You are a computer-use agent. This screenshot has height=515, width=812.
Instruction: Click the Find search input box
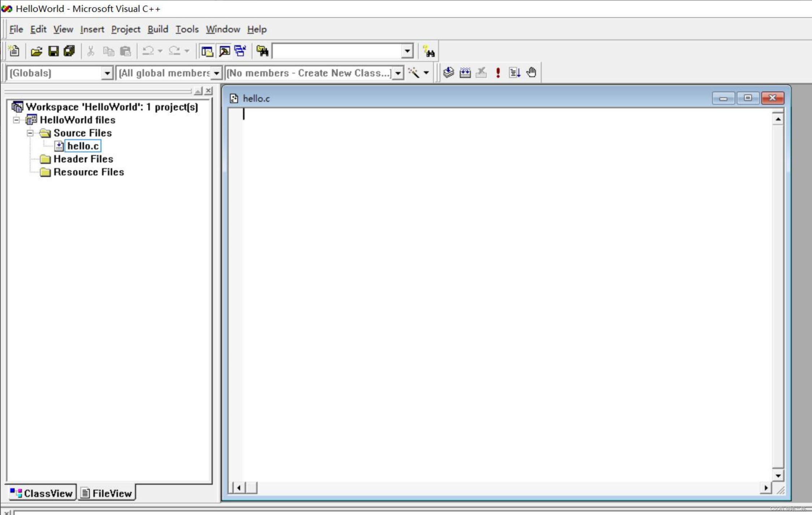pyautogui.click(x=337, y=51)
